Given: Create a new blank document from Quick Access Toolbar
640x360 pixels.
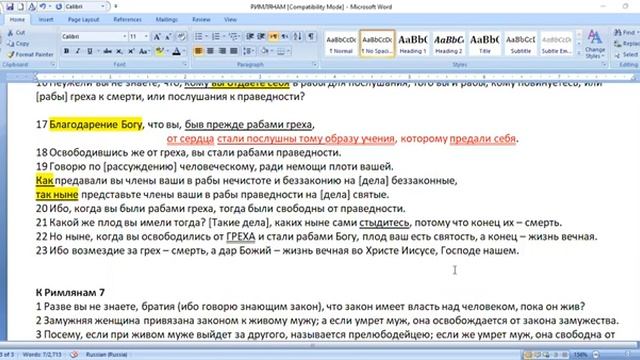Looking at the screenshot, I should [x=20, y=7].
